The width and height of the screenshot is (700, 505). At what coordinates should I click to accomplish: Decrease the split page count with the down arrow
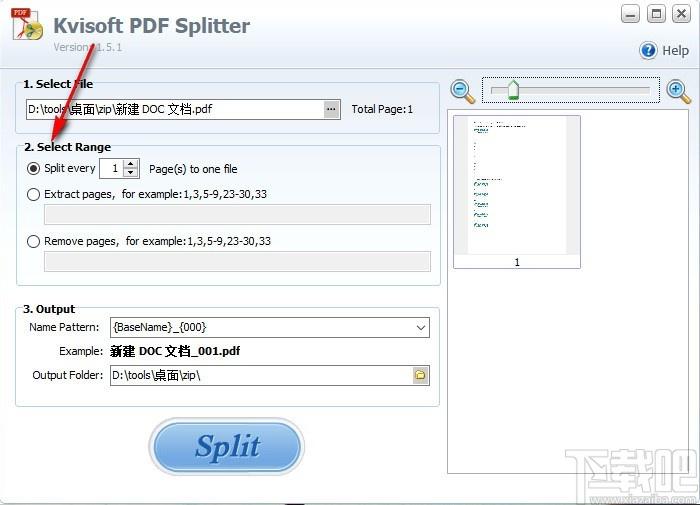pos(130,173)
